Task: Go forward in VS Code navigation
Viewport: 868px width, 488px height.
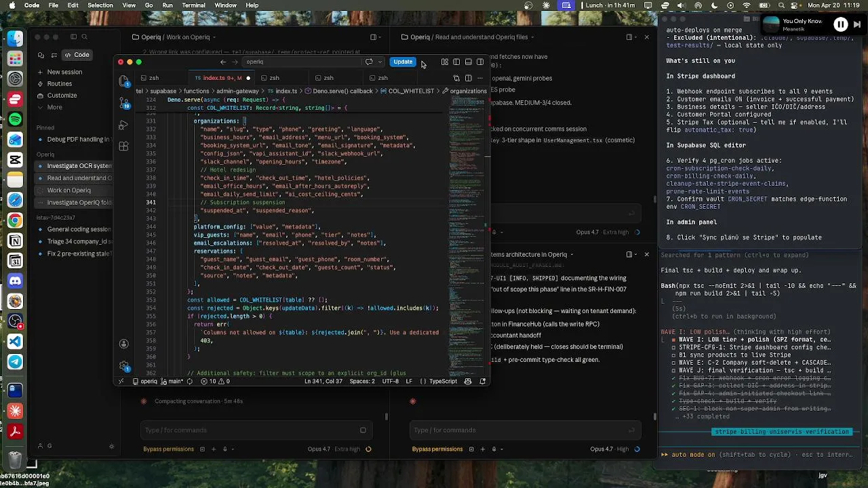Action: 235,62
